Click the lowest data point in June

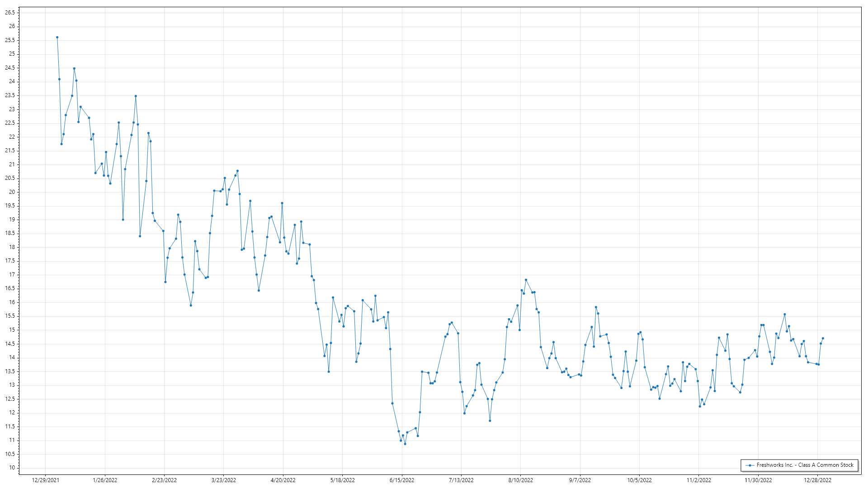point(405,444)
